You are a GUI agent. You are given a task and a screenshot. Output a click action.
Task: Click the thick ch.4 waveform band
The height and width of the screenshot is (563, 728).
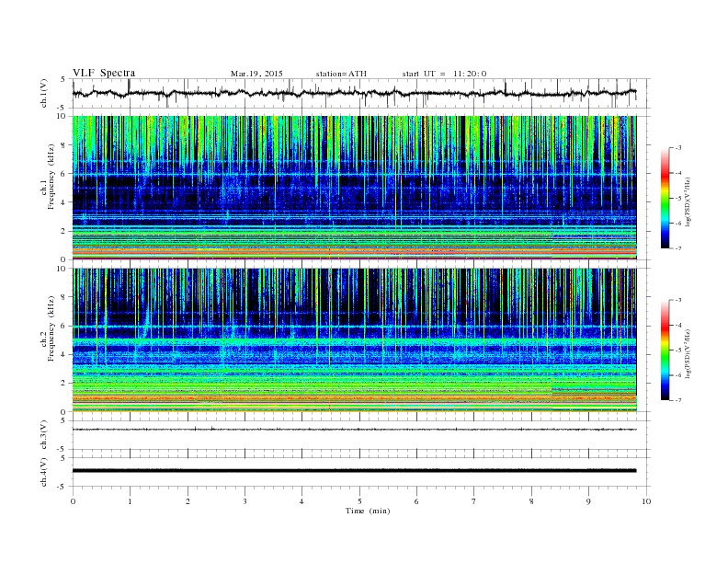(x=354, y=471)
